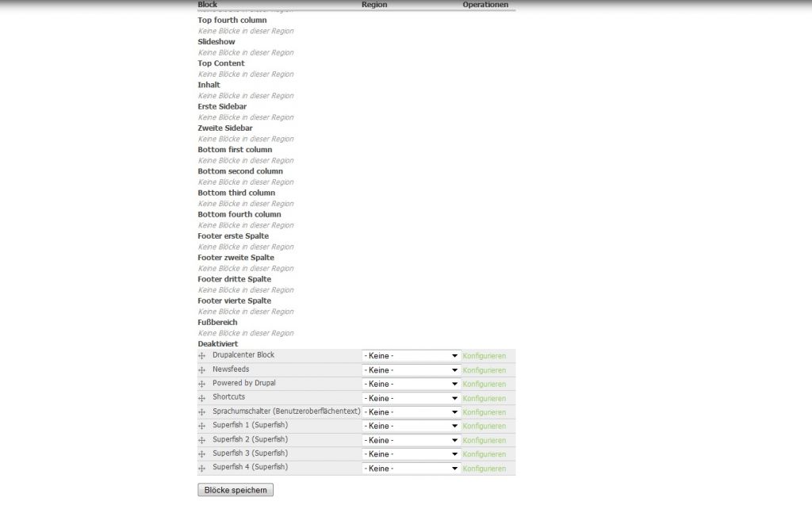Open region dropdown for Newsfeeds

(411, 370)
